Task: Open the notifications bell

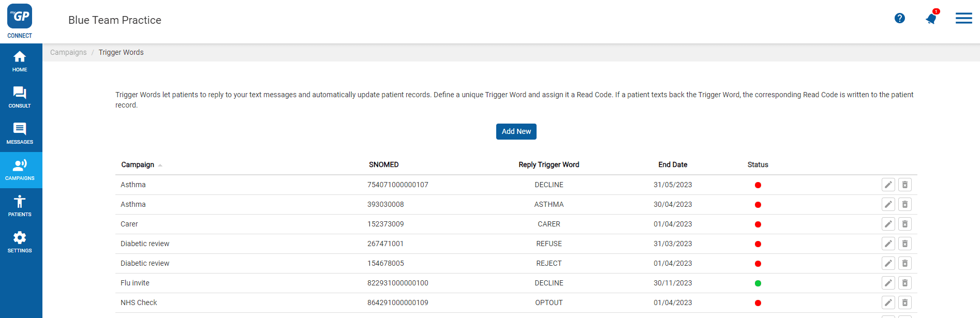Action: (x=931, y=19)
